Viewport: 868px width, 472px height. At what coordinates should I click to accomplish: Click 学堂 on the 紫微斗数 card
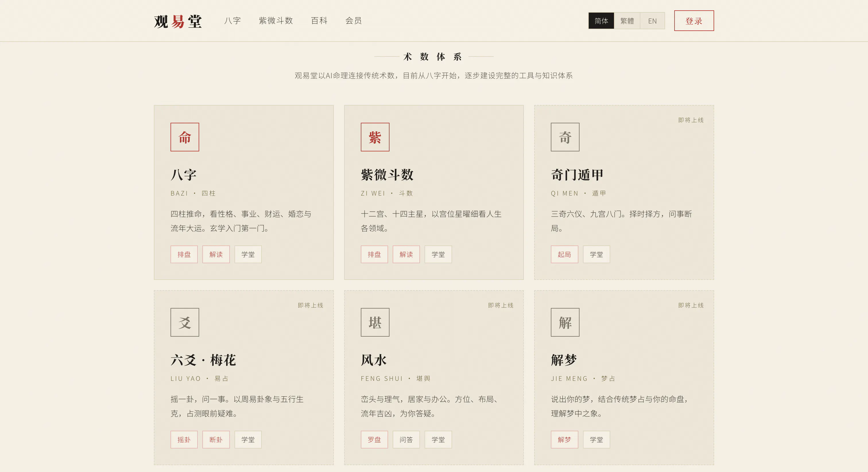(x=438, y=255)
